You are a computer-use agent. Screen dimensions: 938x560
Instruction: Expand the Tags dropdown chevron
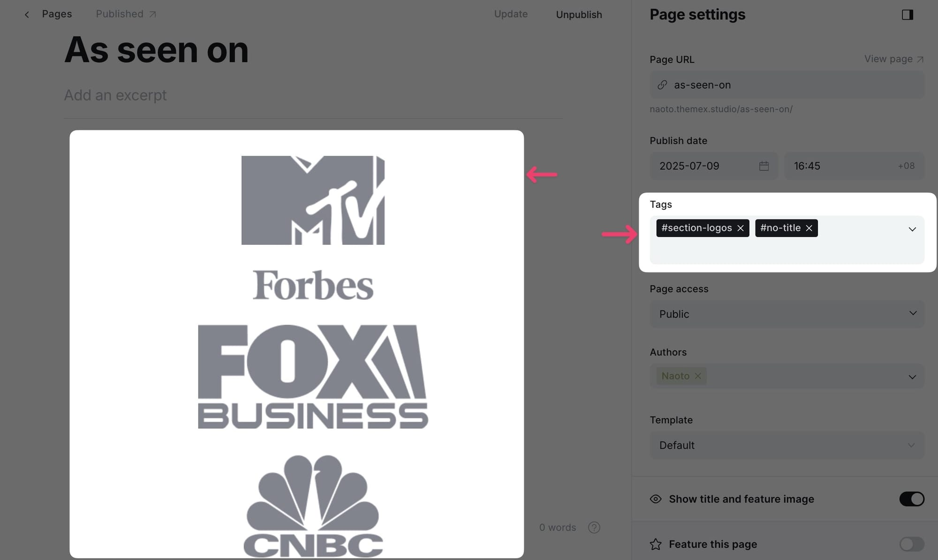pos(912,229)
